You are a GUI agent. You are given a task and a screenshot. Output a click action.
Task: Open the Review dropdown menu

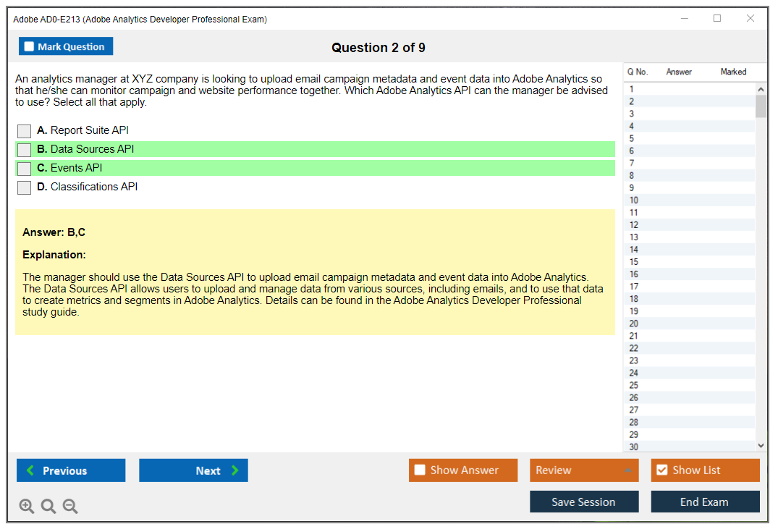click(x=584, y=470)
